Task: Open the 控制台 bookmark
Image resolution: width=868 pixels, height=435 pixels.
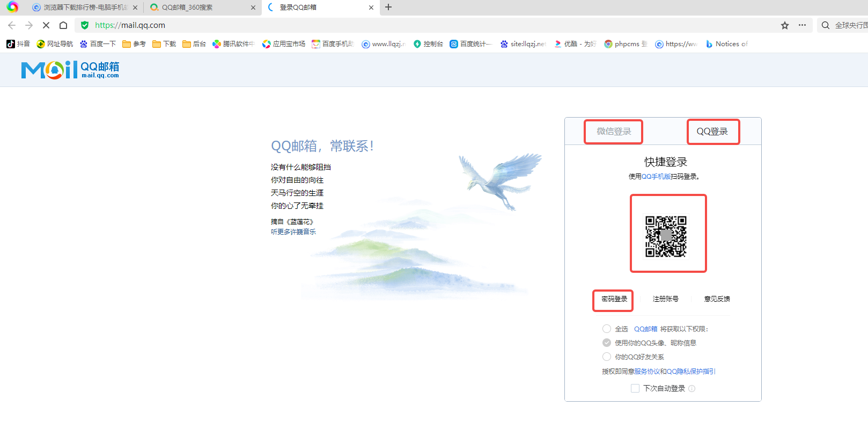Action: point(428,44)
